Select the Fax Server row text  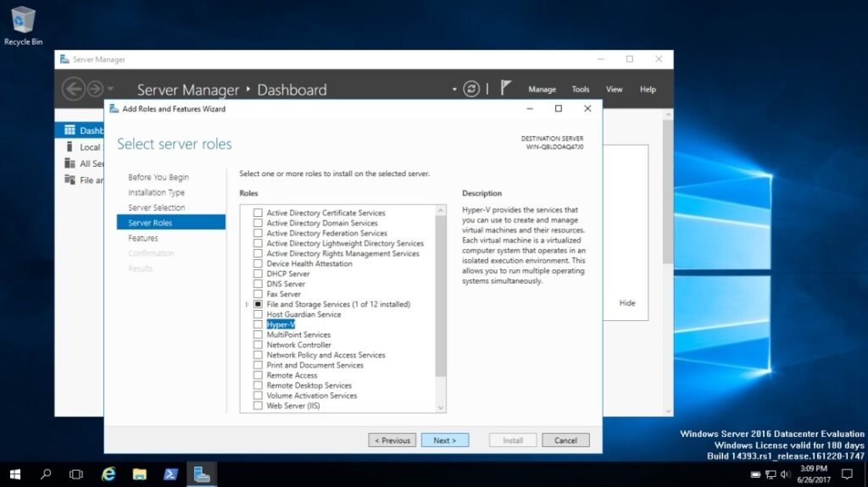(x=283, y=294)
